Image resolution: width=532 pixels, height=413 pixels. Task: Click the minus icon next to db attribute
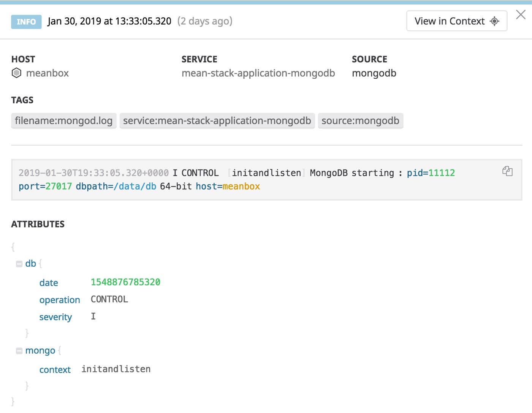point(19,263)
